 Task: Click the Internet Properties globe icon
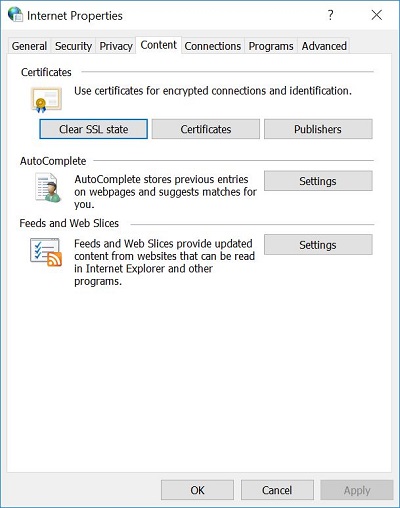tap(15, 15)
